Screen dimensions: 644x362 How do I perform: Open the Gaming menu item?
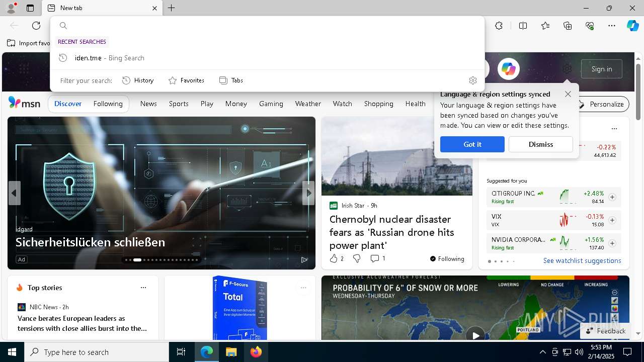coord(271,104)
